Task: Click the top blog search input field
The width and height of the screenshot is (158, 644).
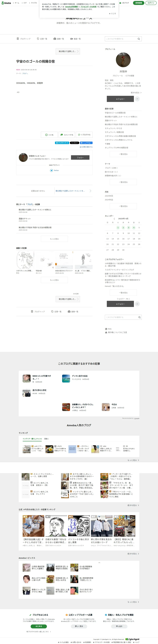Action: pos(120,39)
